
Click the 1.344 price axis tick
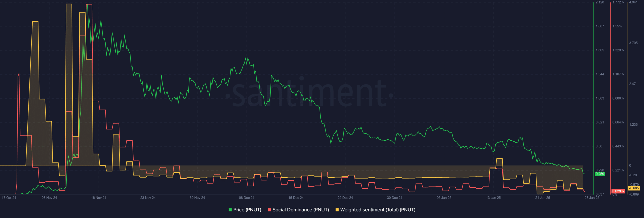click(600, 74)
